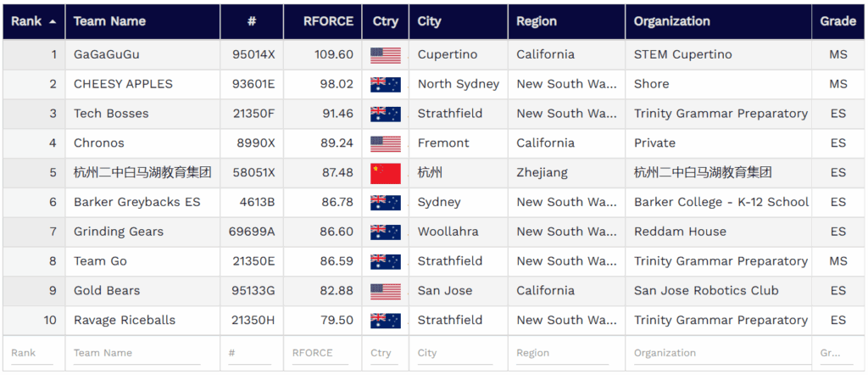
Task: Click the Australian flag for Ravage Riceballs
Action: [385, 321]
